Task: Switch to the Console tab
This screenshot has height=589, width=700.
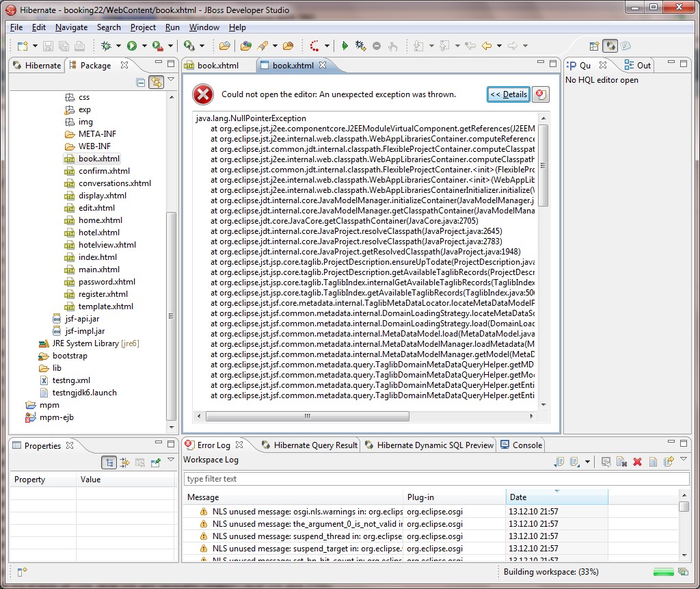Action: coord(522,445)
